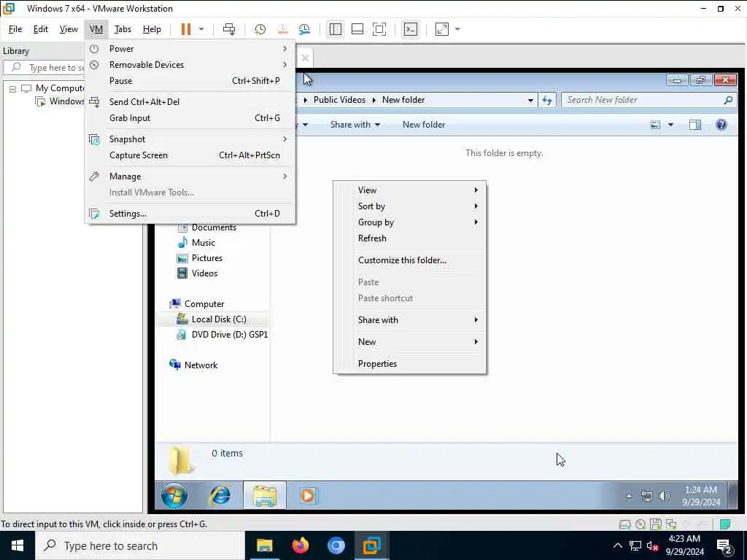Screen dimensions: 747x560
Task: Choose Pause from the VM menu
Action: tap(190, 81)
